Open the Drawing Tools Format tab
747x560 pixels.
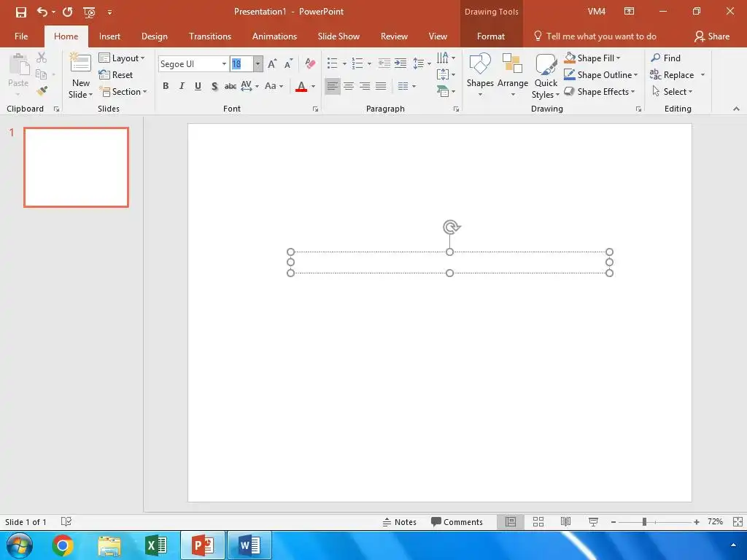tap(491, 36)
